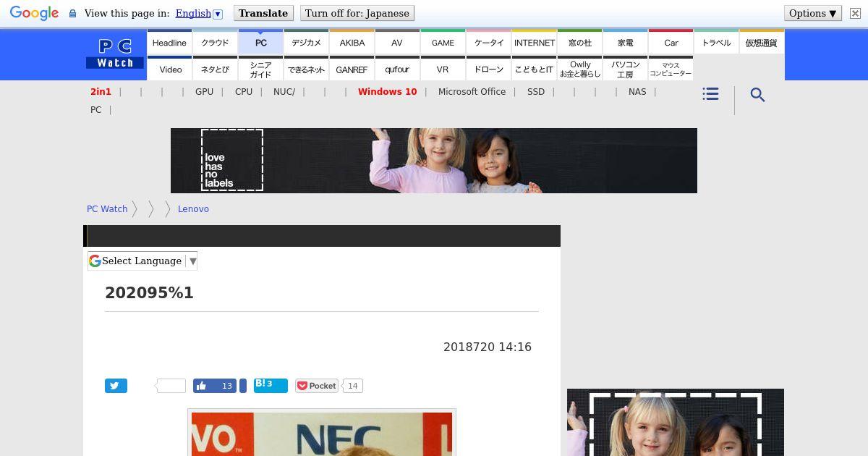Click the article headline 202095%1
The image size is (868, 456).
coord(149,292)
